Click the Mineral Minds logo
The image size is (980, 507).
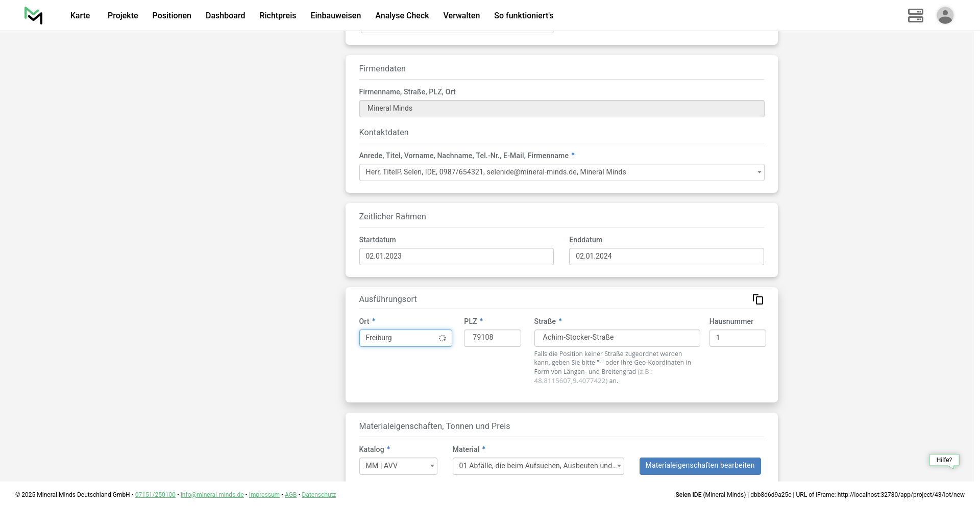pyautogui.click(x=33, y=15)
